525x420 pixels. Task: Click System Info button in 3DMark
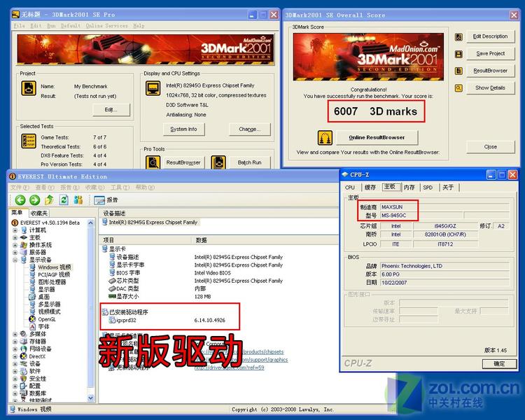(183, 129)
